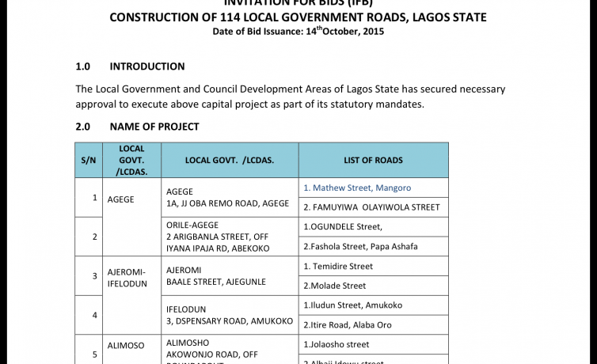Click '2.Molade Street' cell

click(x=374, y=286)
